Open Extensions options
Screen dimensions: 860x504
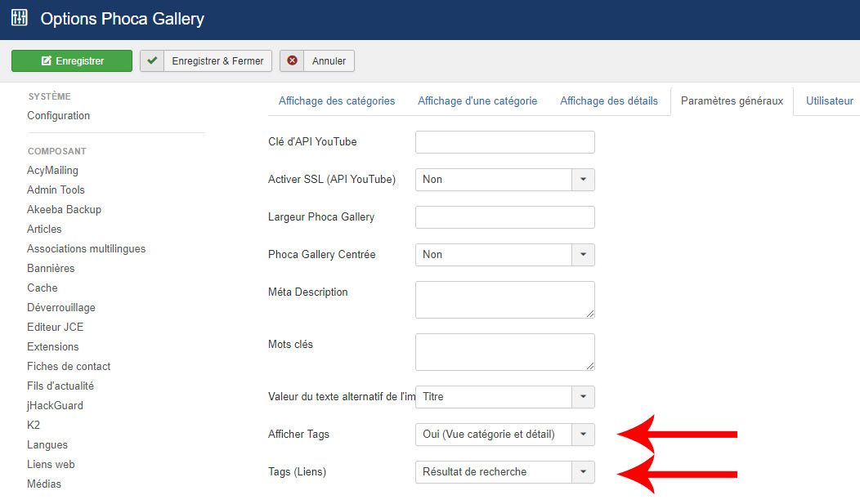coord(52,347)
